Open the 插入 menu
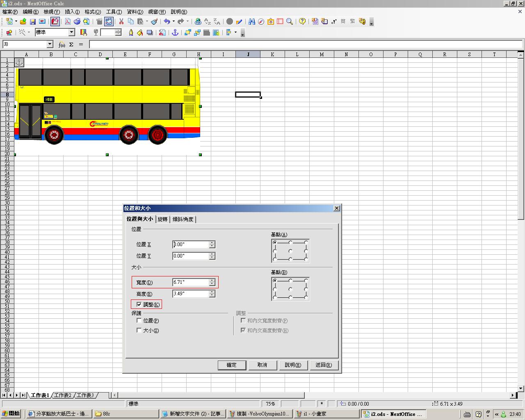The width and height of the screenshot is (525, 420). point(72,12)
